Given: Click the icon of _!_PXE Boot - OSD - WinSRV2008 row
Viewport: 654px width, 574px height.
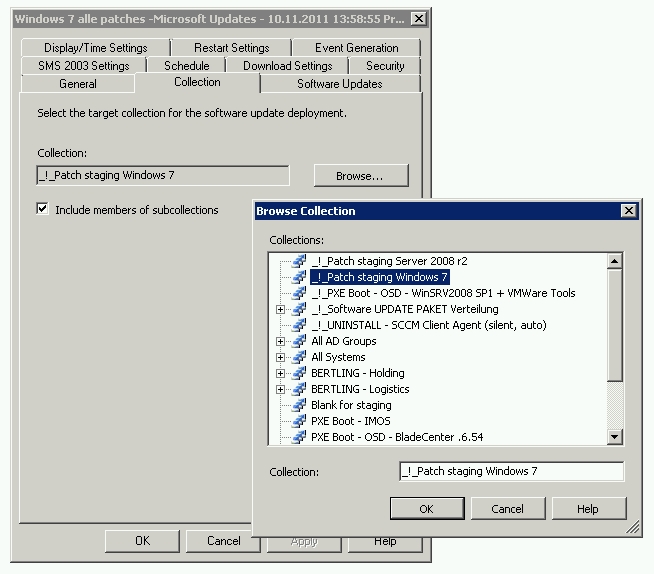Looking at the screenshot, I should point(299,293).
